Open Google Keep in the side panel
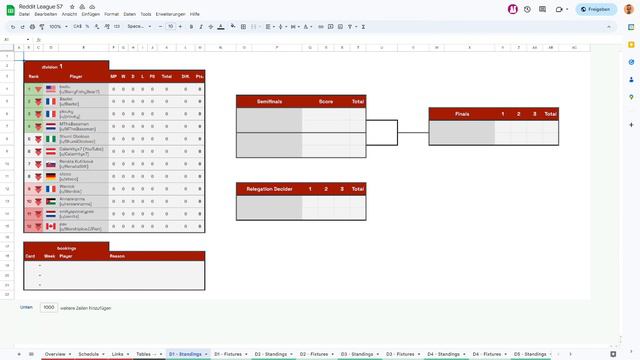 [631, 44]
